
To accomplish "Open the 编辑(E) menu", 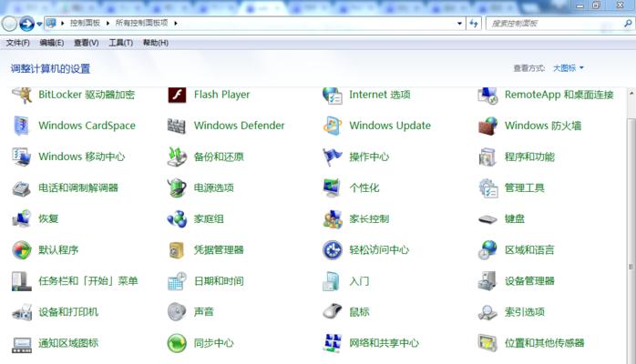I will point(52,43).
